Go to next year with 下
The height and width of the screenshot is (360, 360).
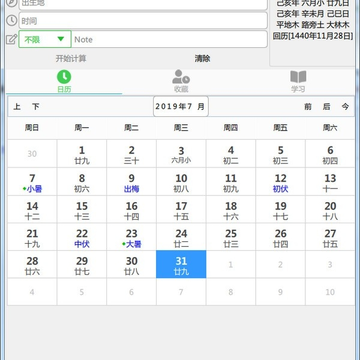[36, 107]
